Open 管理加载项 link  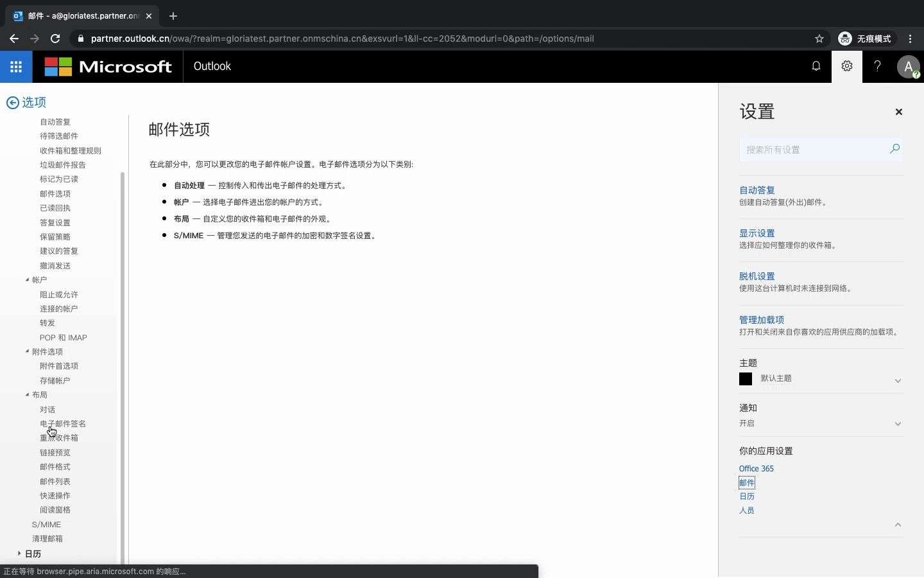click(x=762, y=320)
